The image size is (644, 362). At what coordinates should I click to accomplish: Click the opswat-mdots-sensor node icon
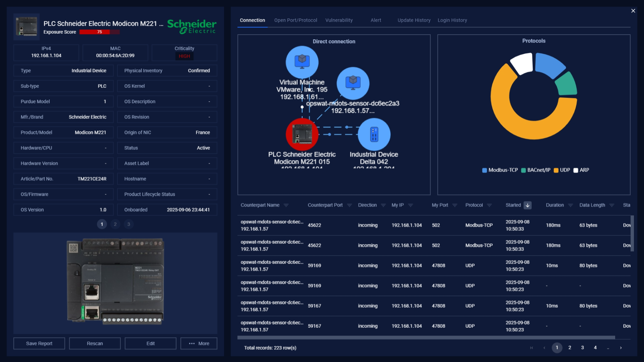pyautogui.click(x=353, y=83)
